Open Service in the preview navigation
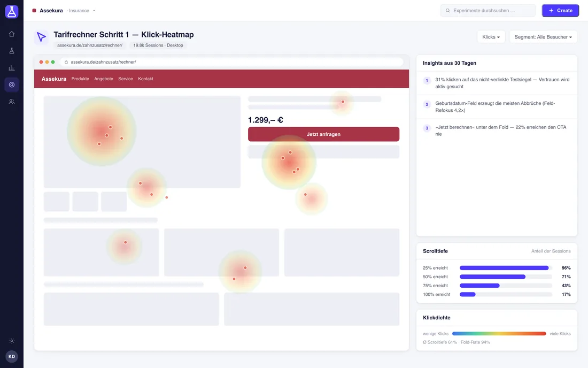This screenshot has width=588, height=368. click(126, 79)
